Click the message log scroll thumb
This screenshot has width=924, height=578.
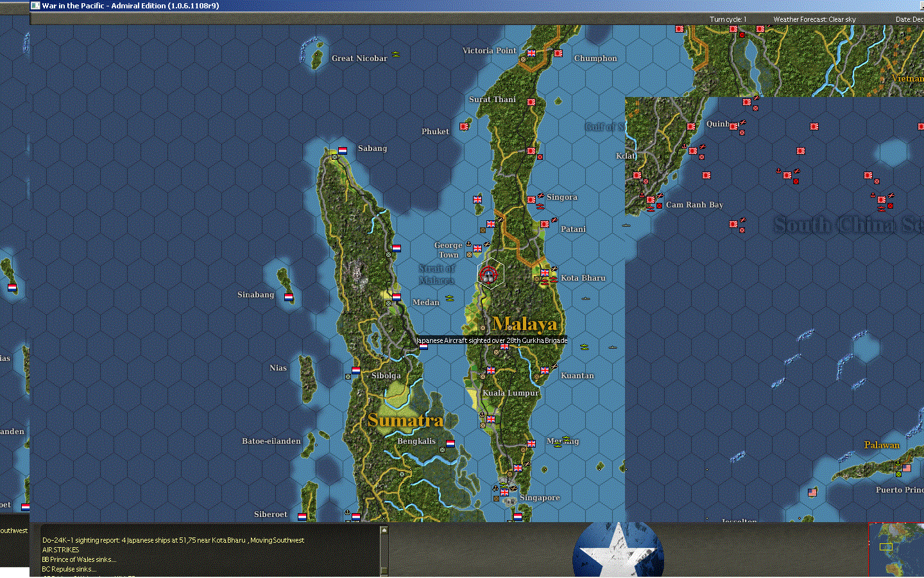(x=384, y=571)
